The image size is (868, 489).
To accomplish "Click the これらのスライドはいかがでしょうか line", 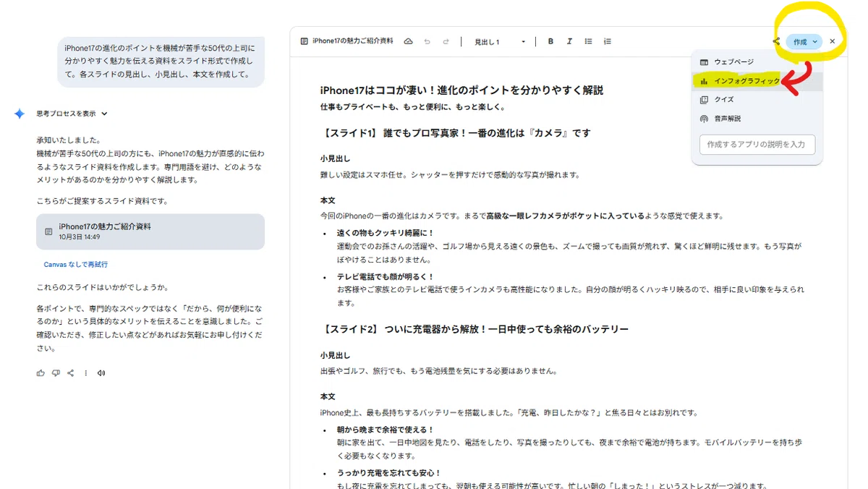I will tap(102, 288).
